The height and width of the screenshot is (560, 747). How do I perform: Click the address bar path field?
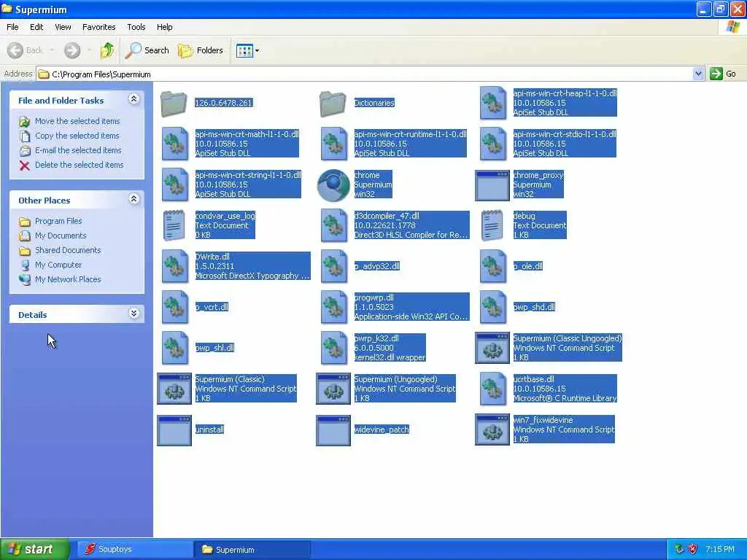point(365,74)
